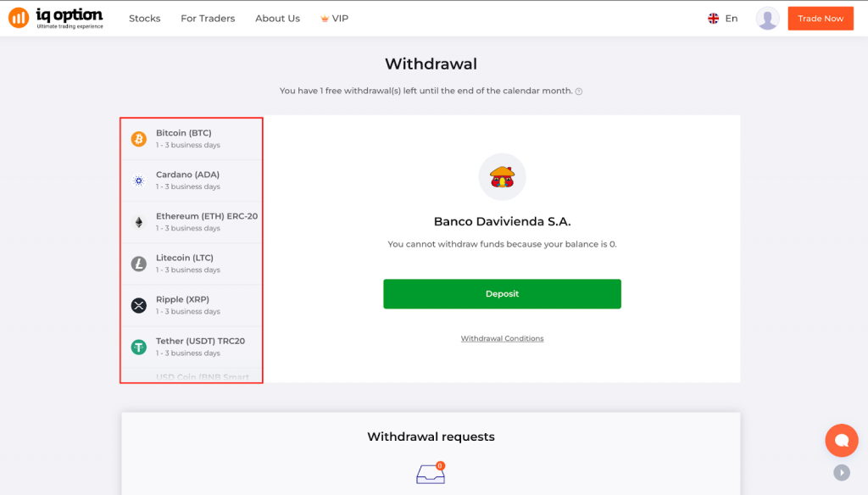Select the Bitcoin (BTC) coin icon
Screen dimensions: 868x495
[139, 139]
